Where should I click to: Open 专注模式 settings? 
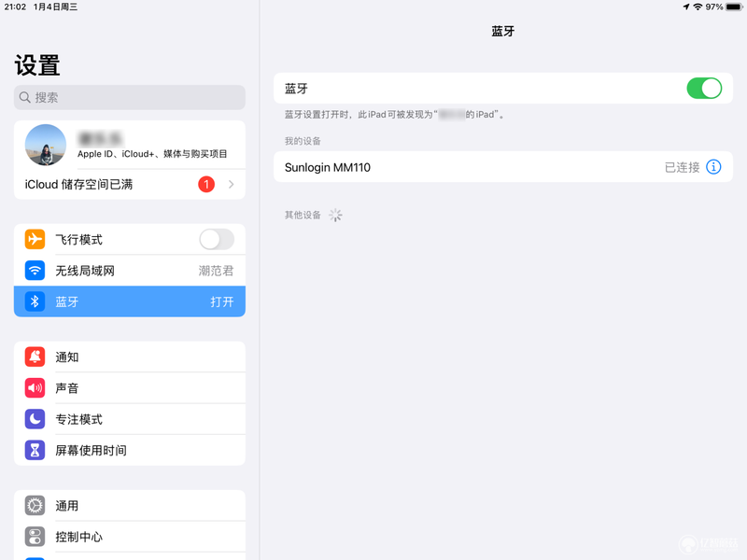pyautogui.click(x=130, y=419)
